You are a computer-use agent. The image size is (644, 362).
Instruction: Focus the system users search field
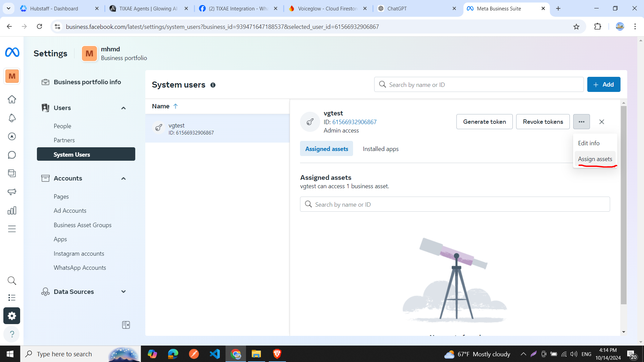click(x=479, y=85)
